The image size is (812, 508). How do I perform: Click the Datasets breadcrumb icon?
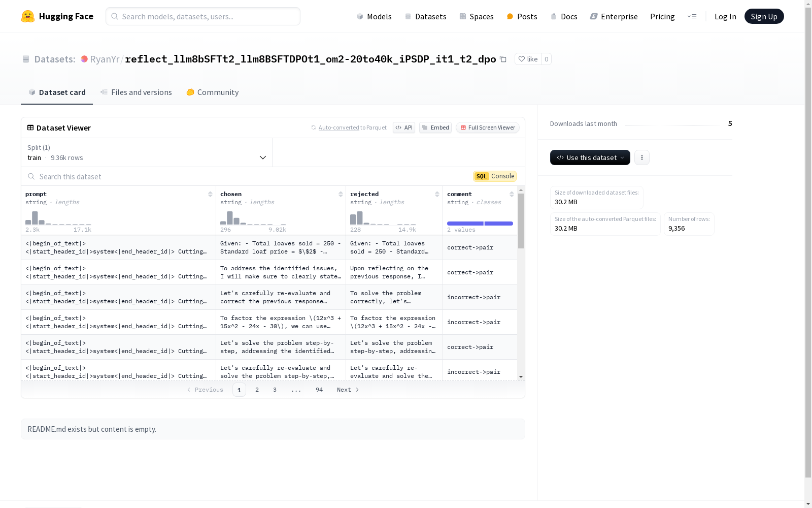coord(26,59)
